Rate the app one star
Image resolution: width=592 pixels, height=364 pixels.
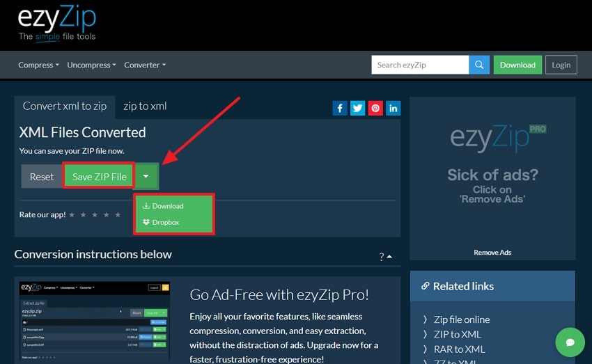click(72, 214)
